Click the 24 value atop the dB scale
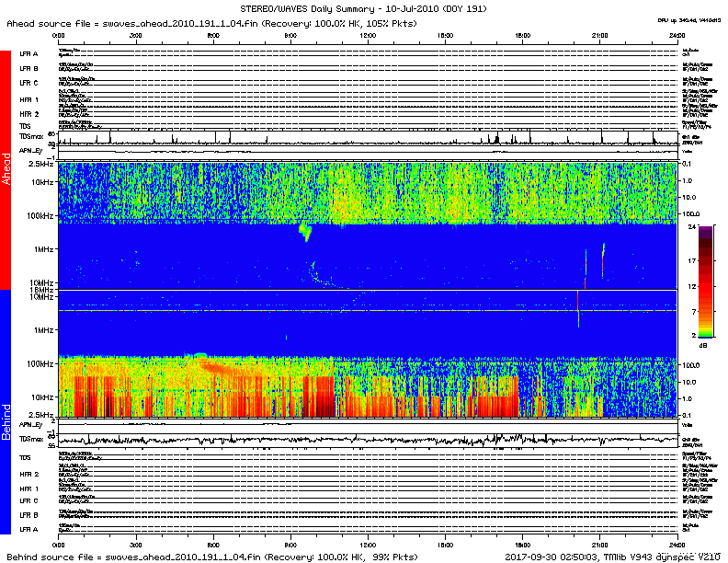The width and height of the screenshot is (728, 563). click(695, 225)
